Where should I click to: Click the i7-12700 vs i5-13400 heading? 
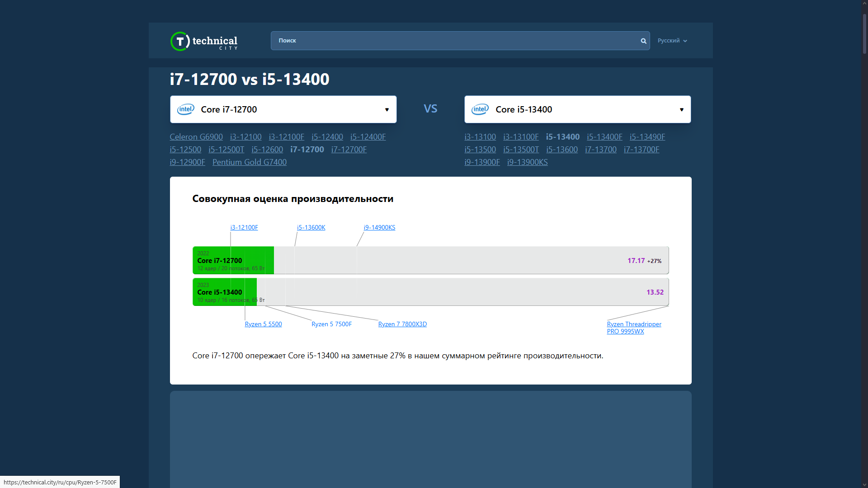click(250, 79)
